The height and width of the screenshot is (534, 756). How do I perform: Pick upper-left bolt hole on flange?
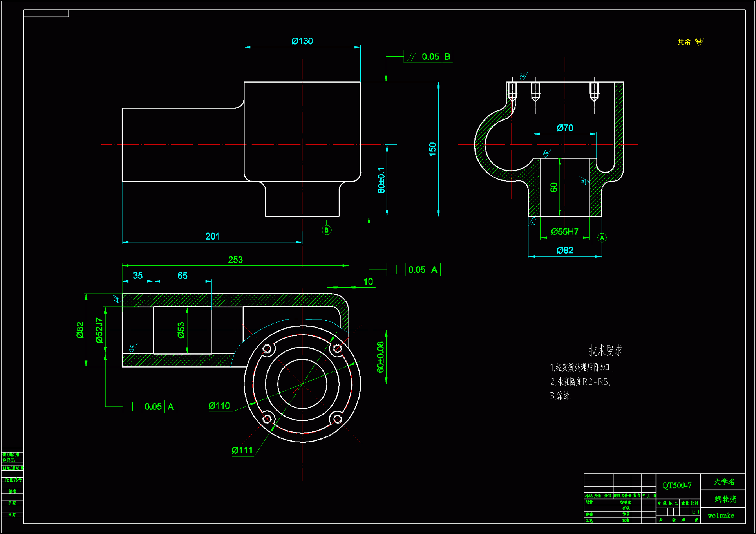pyautogui.click(x=267, y=349)
